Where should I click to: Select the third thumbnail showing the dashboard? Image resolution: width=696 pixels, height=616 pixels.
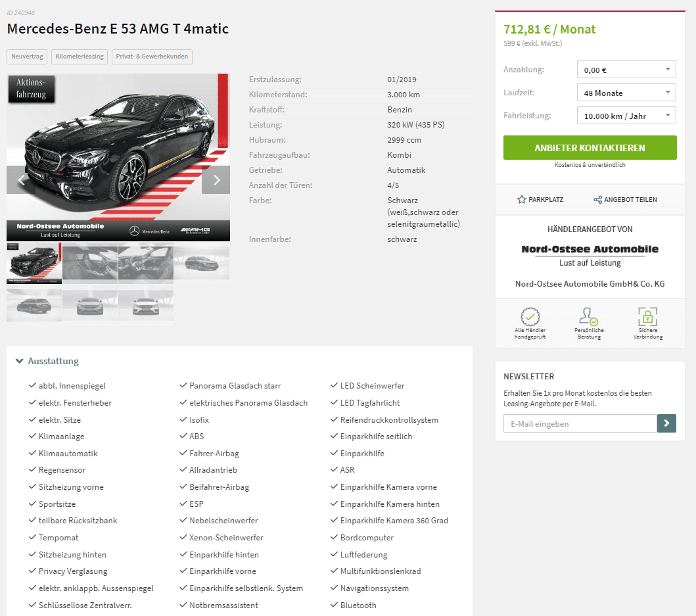click(x=146, y=263)
